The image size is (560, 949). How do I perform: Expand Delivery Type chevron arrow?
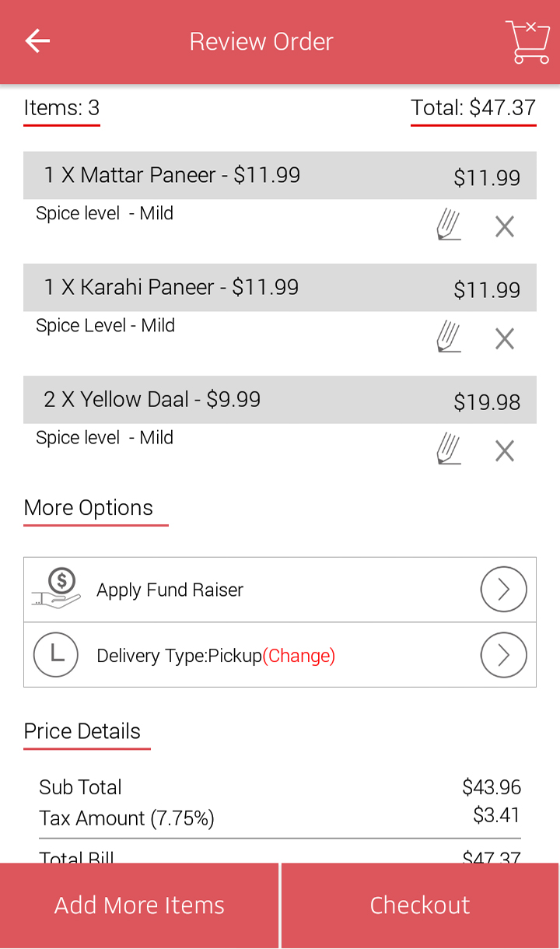(503, 655)
